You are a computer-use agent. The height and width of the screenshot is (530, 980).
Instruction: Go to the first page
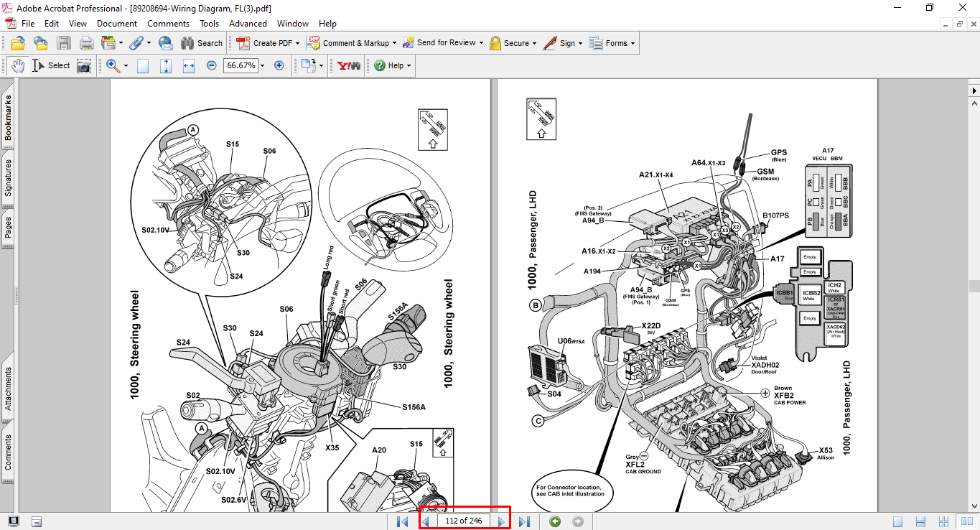(x=402, y=521)
